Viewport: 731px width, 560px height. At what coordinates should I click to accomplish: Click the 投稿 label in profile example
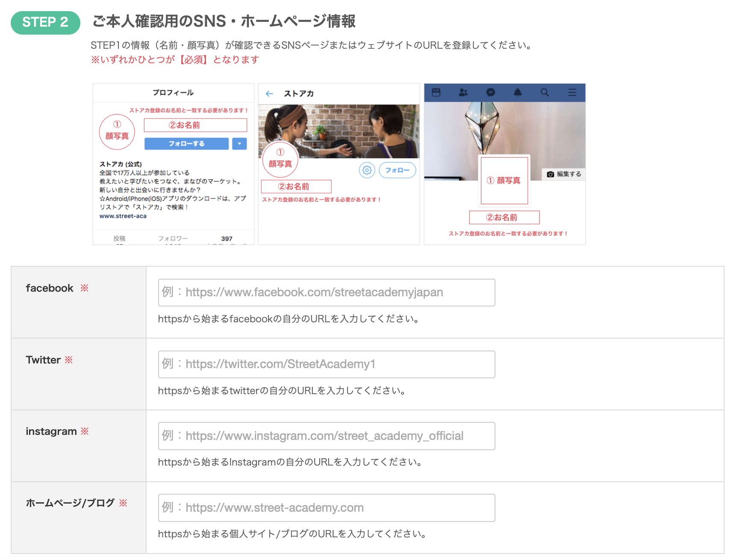pos(119,239)
